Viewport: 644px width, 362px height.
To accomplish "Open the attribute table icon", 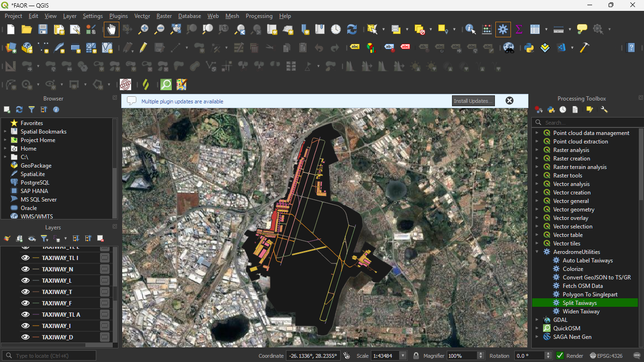I will (535, 29).
